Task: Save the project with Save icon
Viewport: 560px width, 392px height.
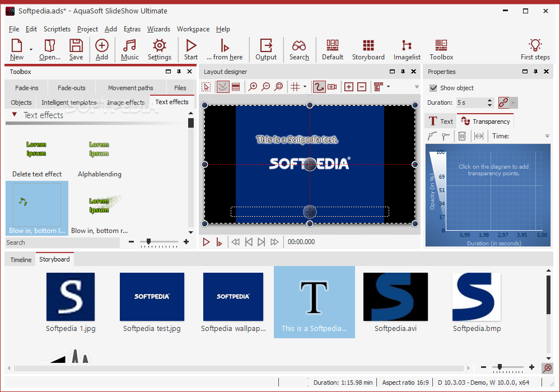Action: [x=76, y=50]
